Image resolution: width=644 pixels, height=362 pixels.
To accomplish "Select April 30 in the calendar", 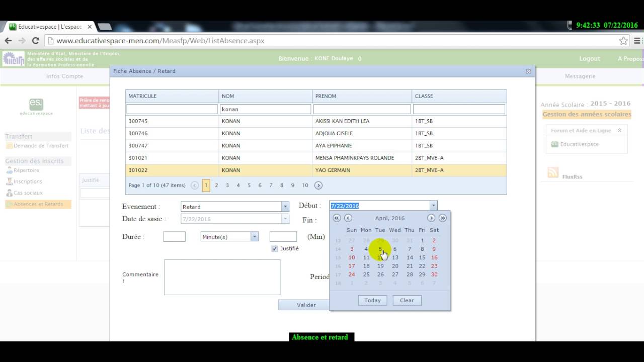I will click(x=434, y=275).
